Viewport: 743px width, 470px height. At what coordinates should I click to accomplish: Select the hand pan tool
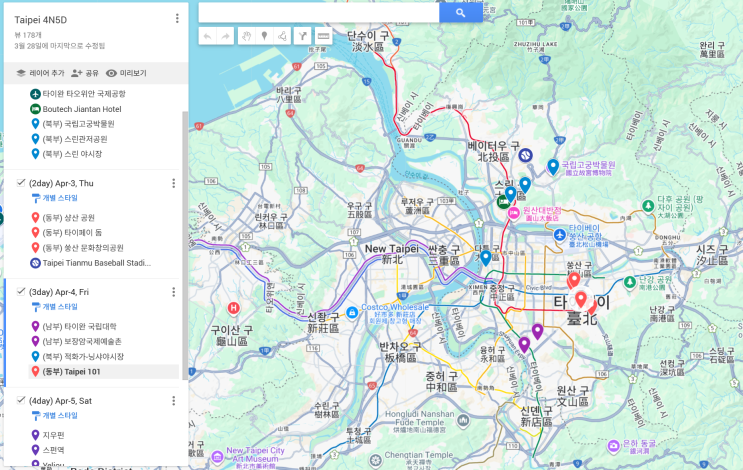[246, 36]
